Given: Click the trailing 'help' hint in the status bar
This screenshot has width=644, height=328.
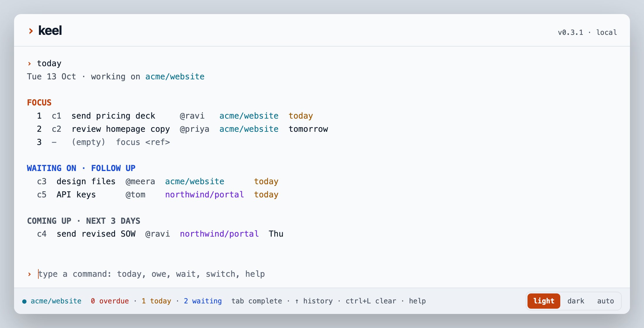Looking at the screenshot, I should 417,301.
